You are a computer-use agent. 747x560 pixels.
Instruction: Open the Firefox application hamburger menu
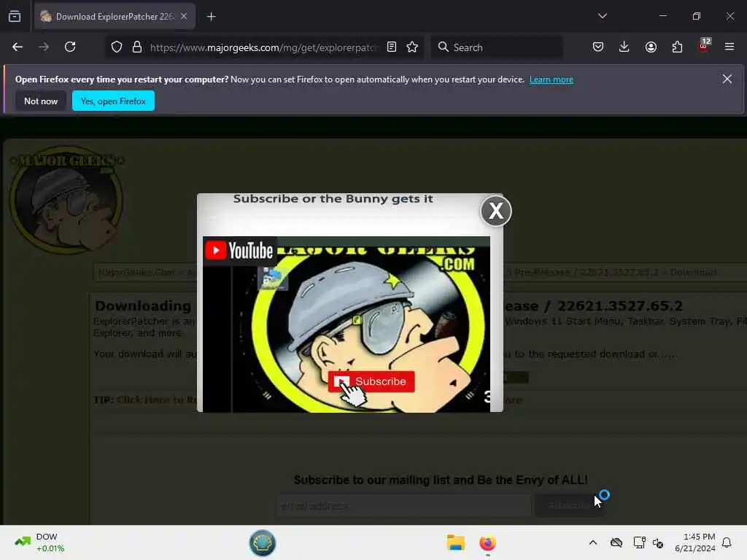tap(729, 47)
